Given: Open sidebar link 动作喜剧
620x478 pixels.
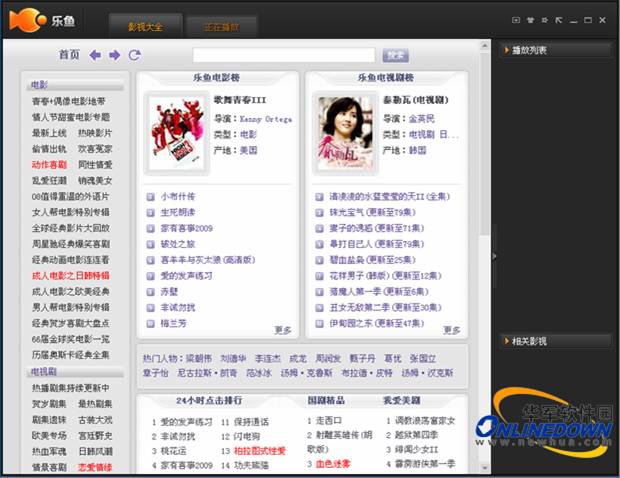Looking at the screenshot, I should [49, 165].
